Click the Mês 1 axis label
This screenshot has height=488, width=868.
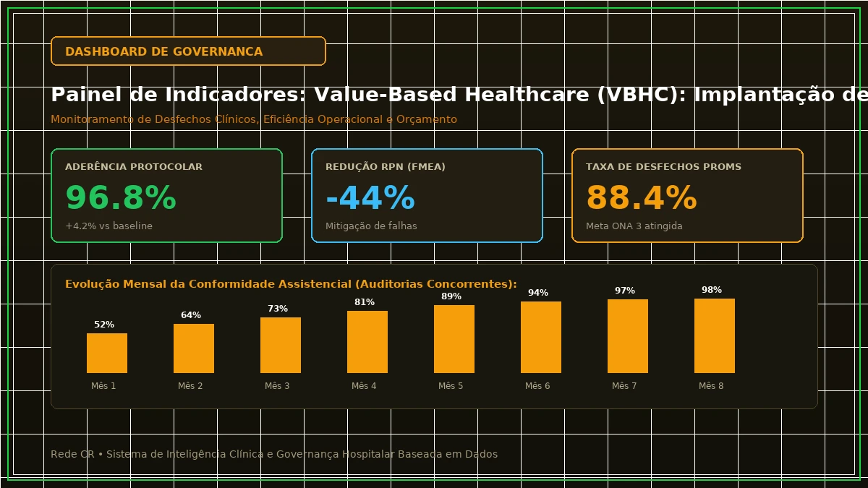(103, 386)
